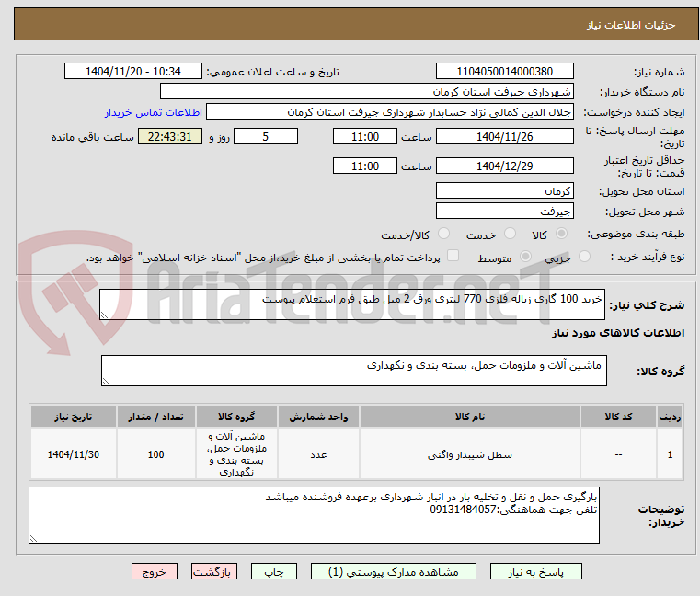Click the resize handle of شرح کلی نیاز textarea

coord(104,315)
